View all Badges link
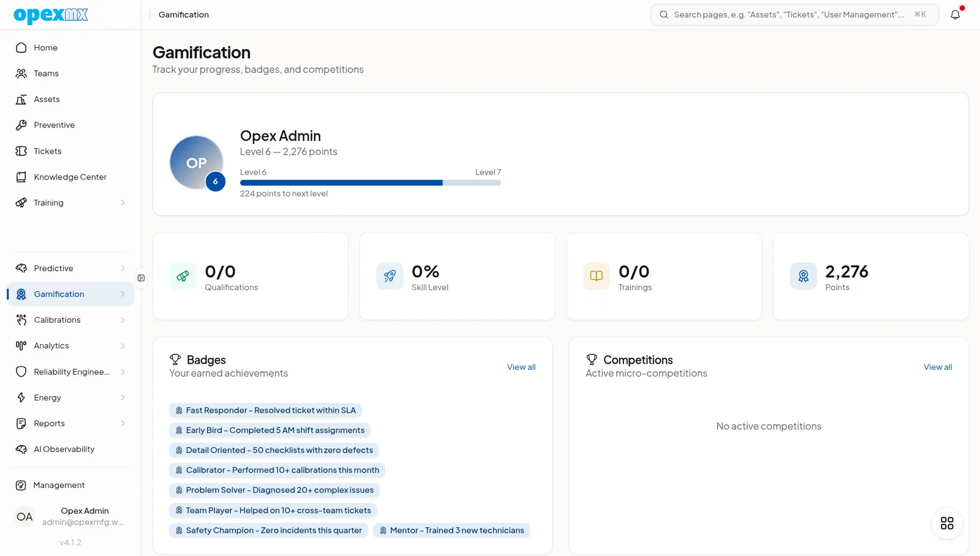Image resolution: width=980 pixels, height=556 pixels. tap(521, 367)
